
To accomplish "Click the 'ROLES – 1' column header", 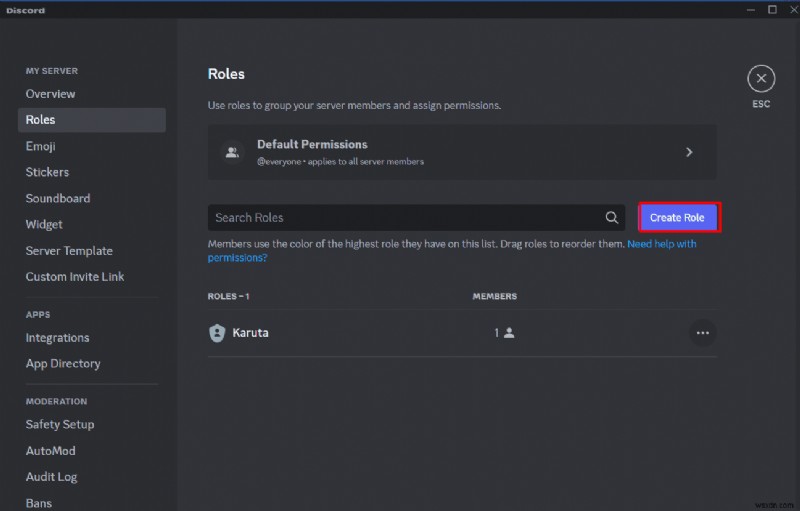I will (x=228, y=296).
